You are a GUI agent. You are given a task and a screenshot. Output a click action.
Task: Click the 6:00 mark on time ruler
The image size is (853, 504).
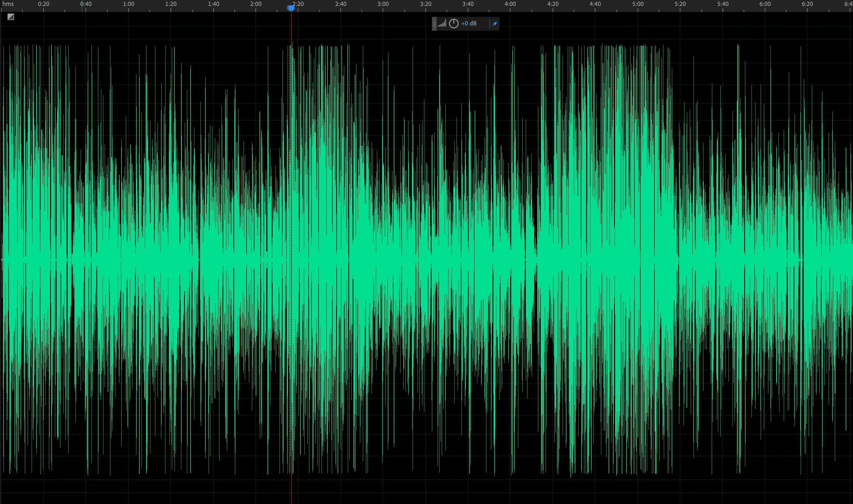coord(765,4)
